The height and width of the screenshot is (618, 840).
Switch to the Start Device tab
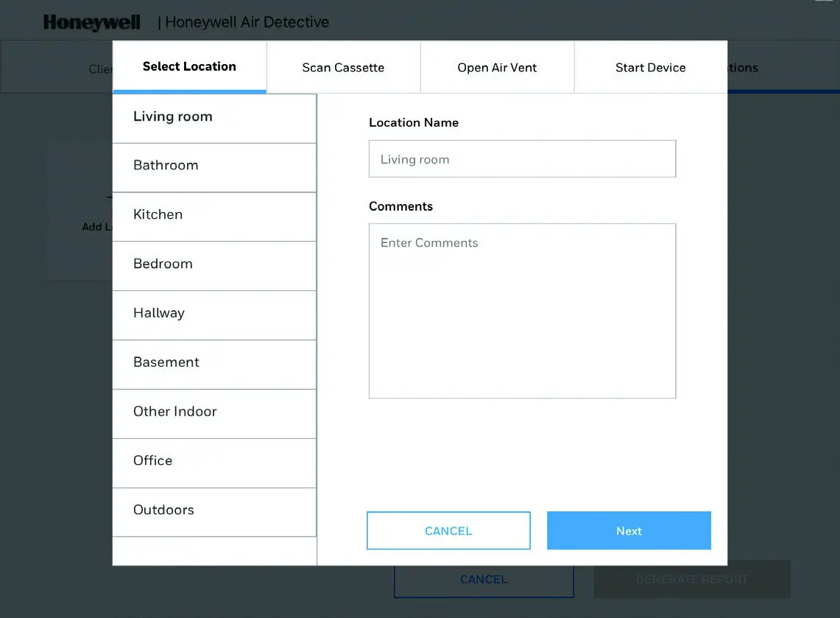click(x=650, y=67)
